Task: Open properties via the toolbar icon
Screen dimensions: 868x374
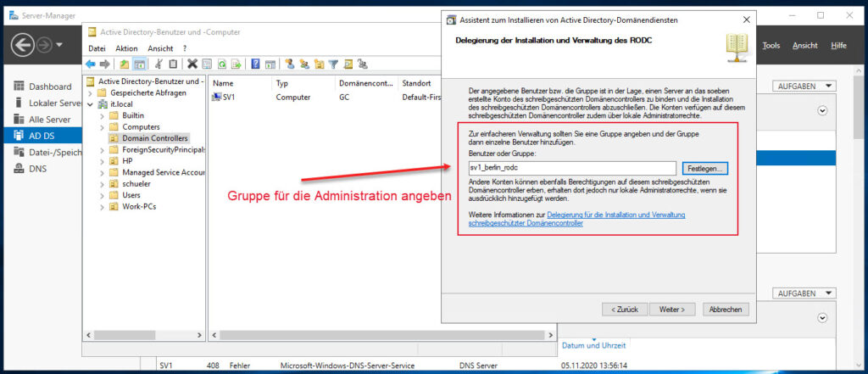Action: (x=207, y=64)
